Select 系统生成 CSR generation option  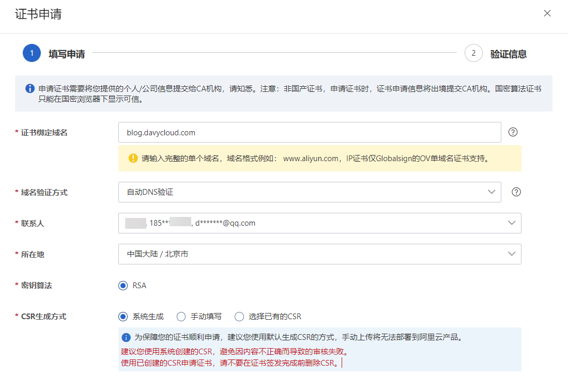click(x=123, y=317)
